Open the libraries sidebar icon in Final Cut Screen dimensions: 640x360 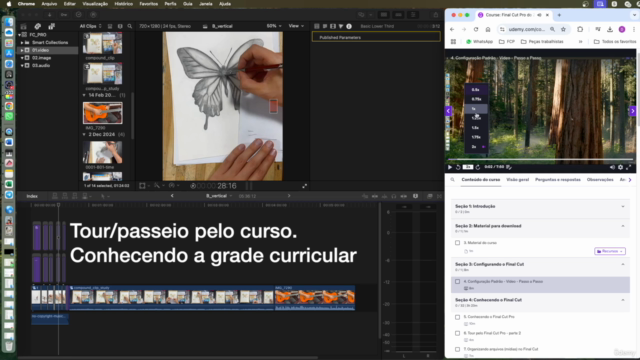(x=24, y=26)
